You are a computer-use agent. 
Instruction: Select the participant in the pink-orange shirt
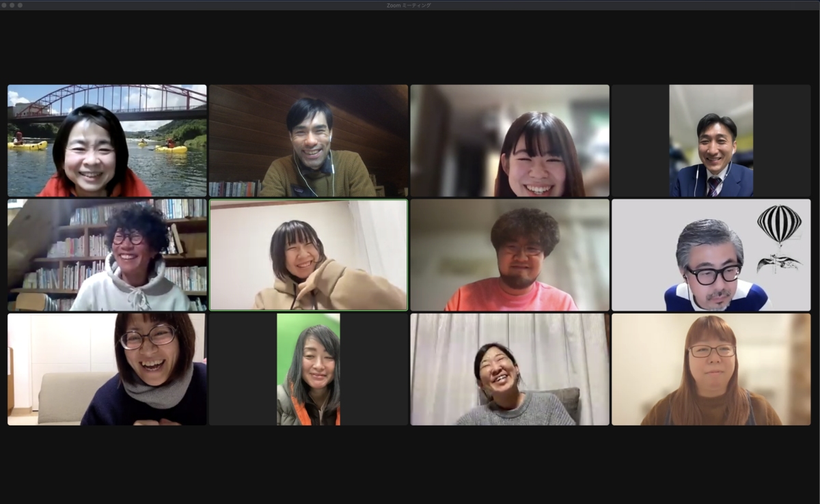(510, 255)
